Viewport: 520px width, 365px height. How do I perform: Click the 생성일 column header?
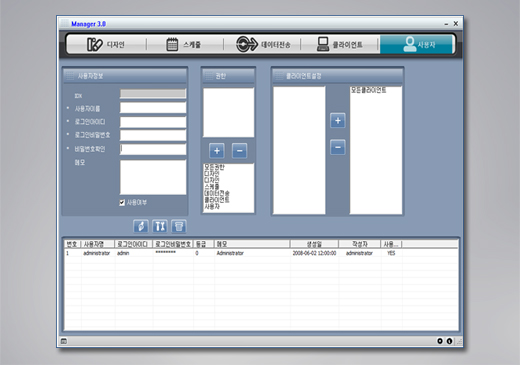coord(314,244)
